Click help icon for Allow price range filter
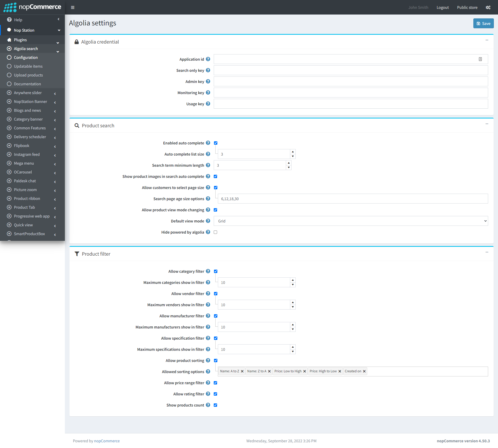The width and height of the screenshot is (498, 448). pyautogui.click(x=208, y=383)
